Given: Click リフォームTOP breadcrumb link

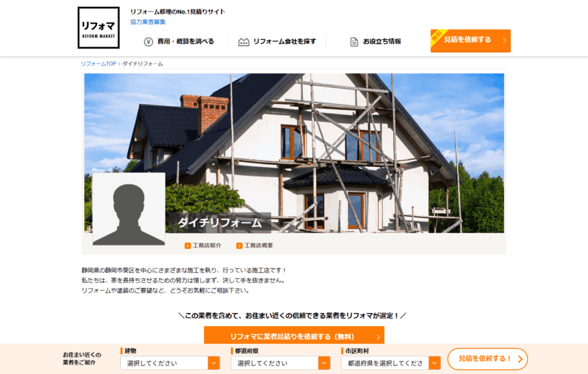Looking at the screenshot, I should pos(98,64).
